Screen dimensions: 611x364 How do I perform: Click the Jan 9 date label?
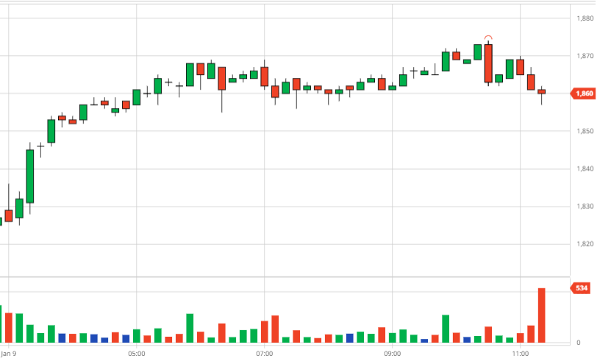tap(9, 354)
